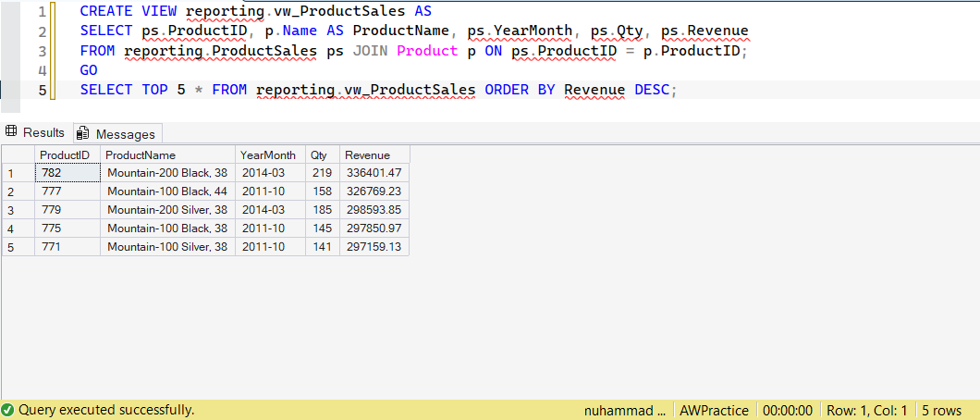Click the Qty value 158
980x420 pixels.
point(323,191)
